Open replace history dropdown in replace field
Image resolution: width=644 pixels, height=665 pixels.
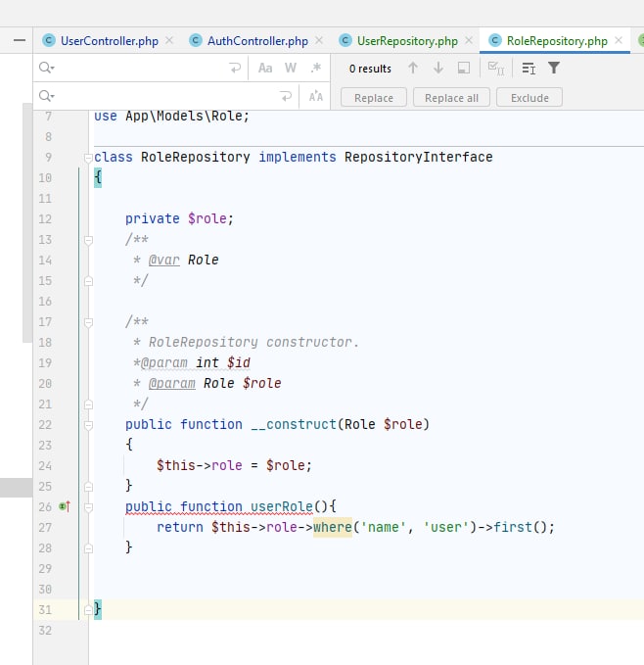pyautogui.click(x=46, y=96)
